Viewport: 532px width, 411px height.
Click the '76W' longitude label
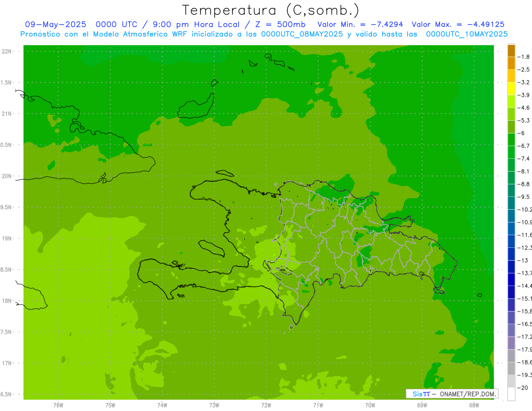[58, 405]
